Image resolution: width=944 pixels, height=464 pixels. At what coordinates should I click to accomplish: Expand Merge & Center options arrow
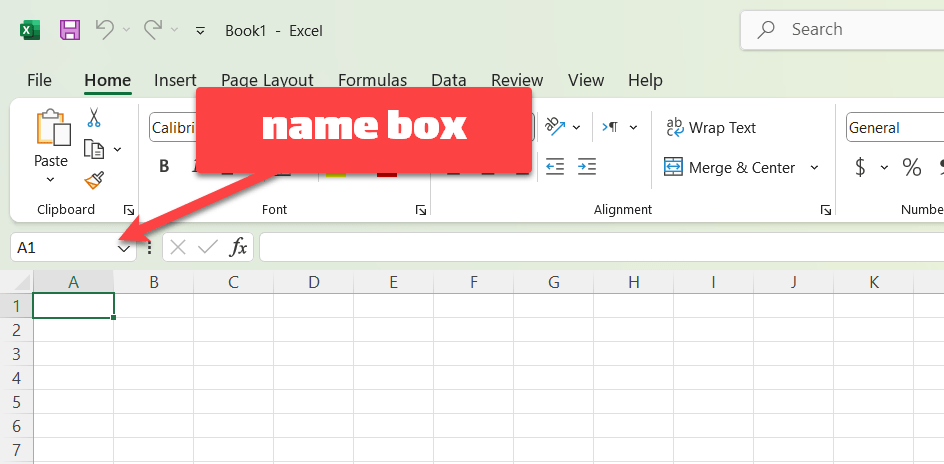click(814, 168)
